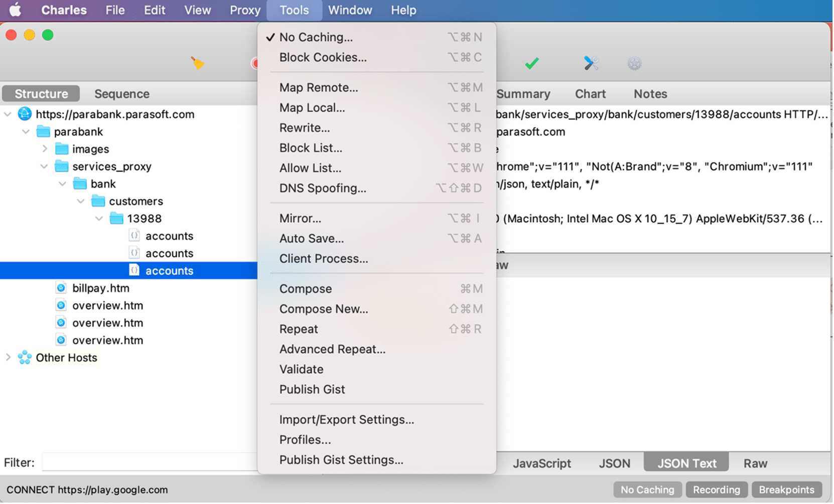
Task: Collapse the services_proxy folder
Action: click(x=44, y=166)
